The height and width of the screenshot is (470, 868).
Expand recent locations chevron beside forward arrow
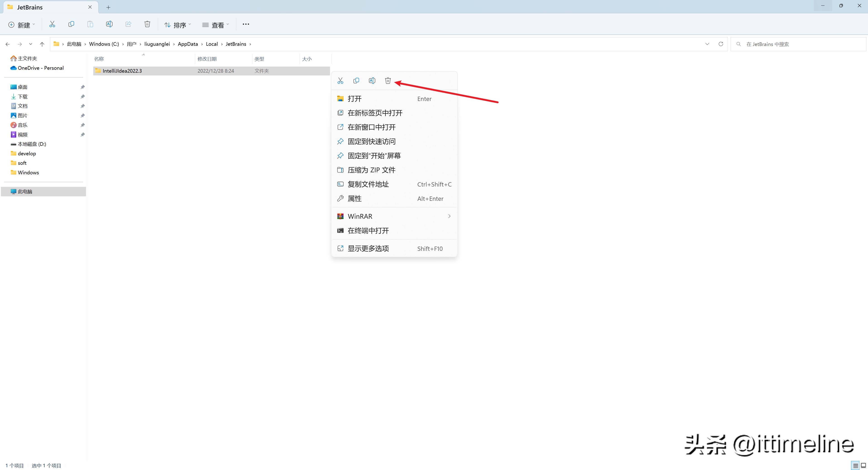point(31,44)
